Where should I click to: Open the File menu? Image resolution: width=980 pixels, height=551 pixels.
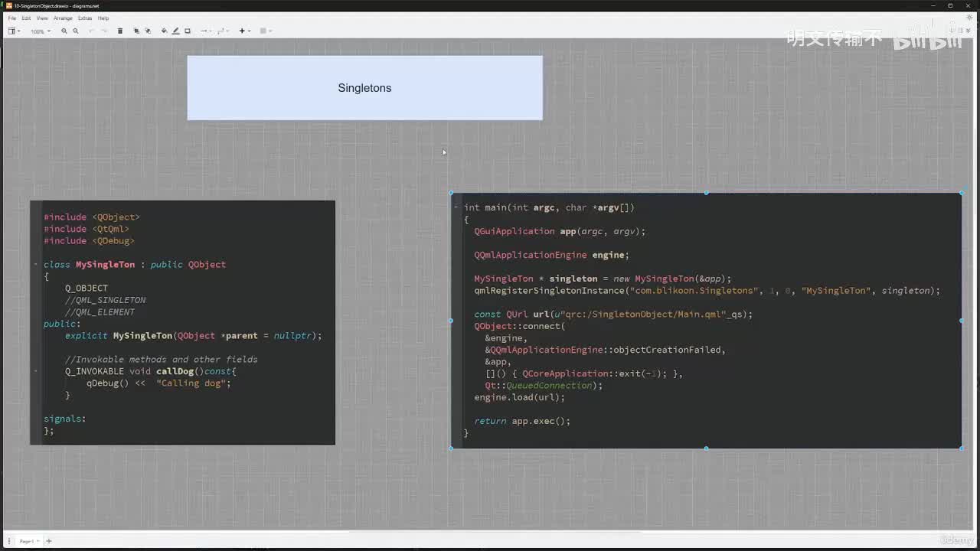pyautogui.click(x=11, y=18)
